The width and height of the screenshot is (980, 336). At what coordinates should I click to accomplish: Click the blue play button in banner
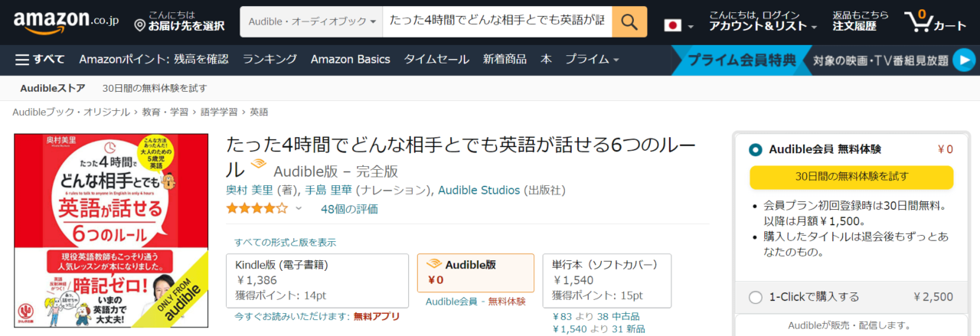tap(965, 60)
